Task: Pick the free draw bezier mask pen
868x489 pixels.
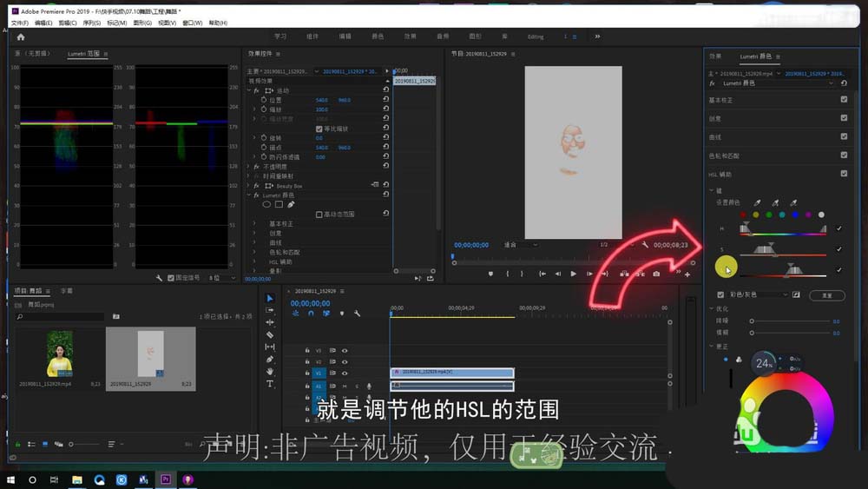Action: click(x=291, y=204)
